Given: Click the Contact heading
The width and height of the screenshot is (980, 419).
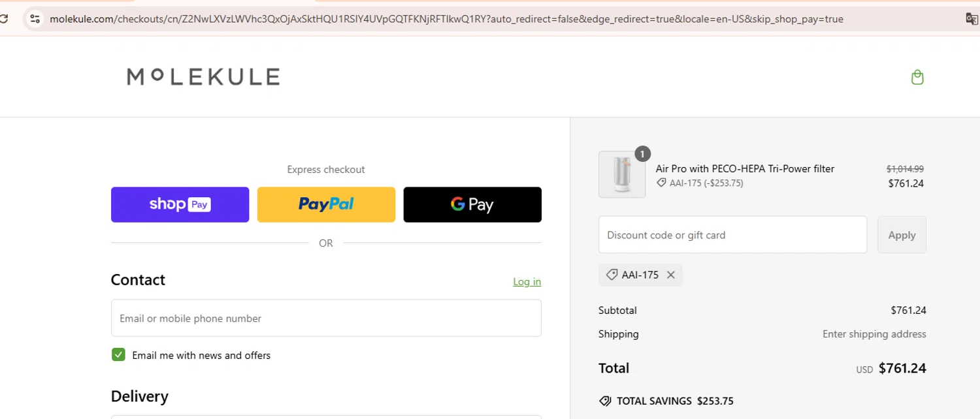Looking at the screenshot, I should click(138, 280).
